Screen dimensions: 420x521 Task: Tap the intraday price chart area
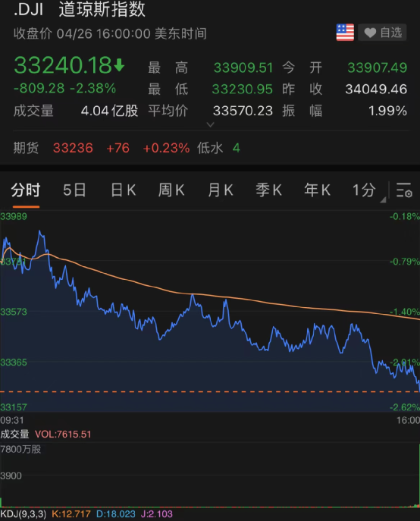tap(210, 311)
